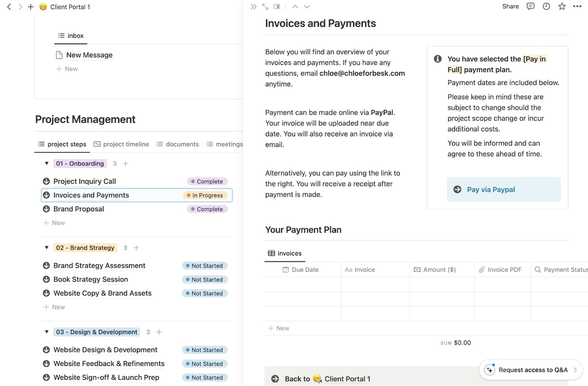Add new tab with plus icon
This screenshot has width=588, height=386.
31,7
